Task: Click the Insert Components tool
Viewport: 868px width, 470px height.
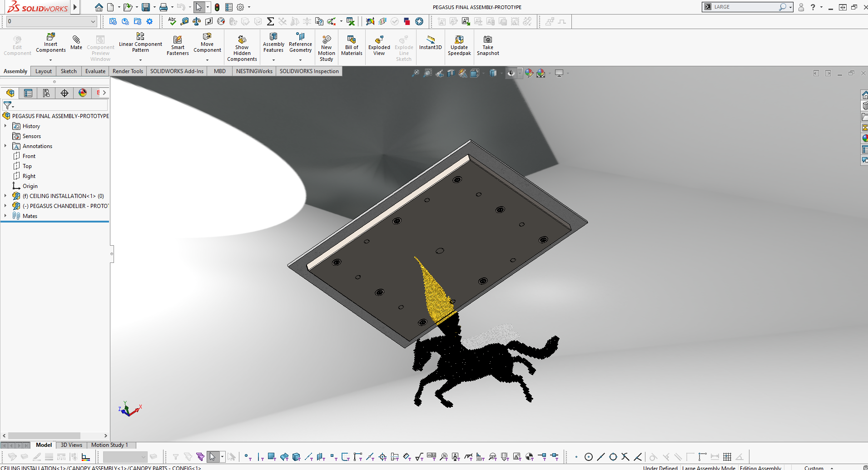Action: click(x=50, y=43)
